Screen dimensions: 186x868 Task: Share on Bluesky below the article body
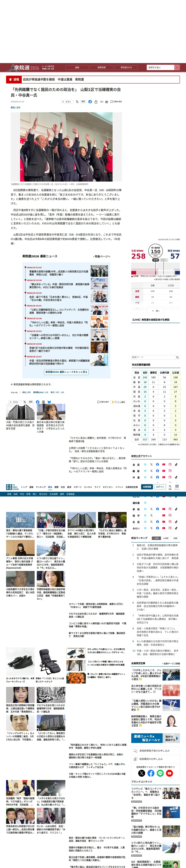pos(49,402)
